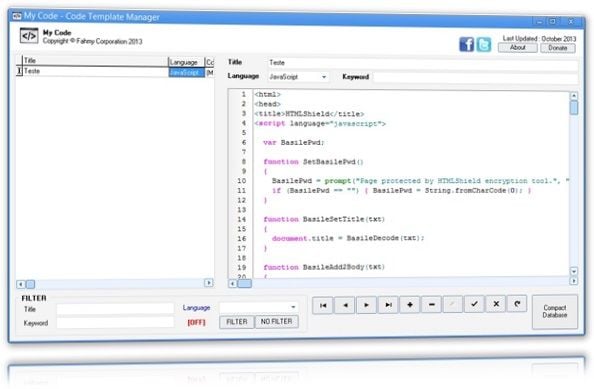Click the Compact Database button
The width and height of the screenshot is (594, 389).
555,311
